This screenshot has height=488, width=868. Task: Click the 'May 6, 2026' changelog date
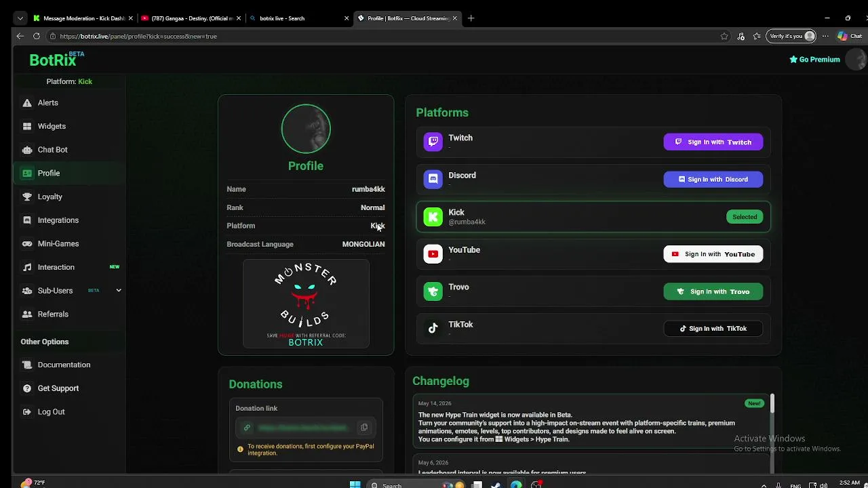(433, 463)
